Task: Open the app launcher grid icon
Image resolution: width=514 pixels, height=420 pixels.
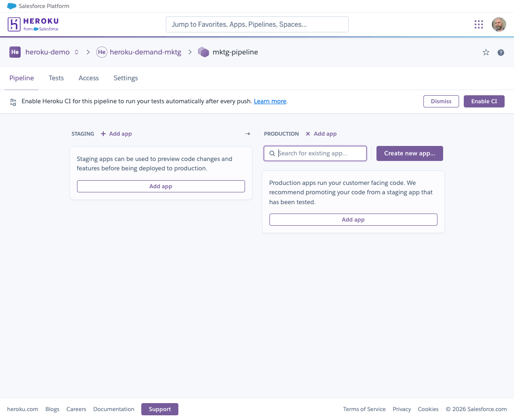Action: click(x=479, y=24)
